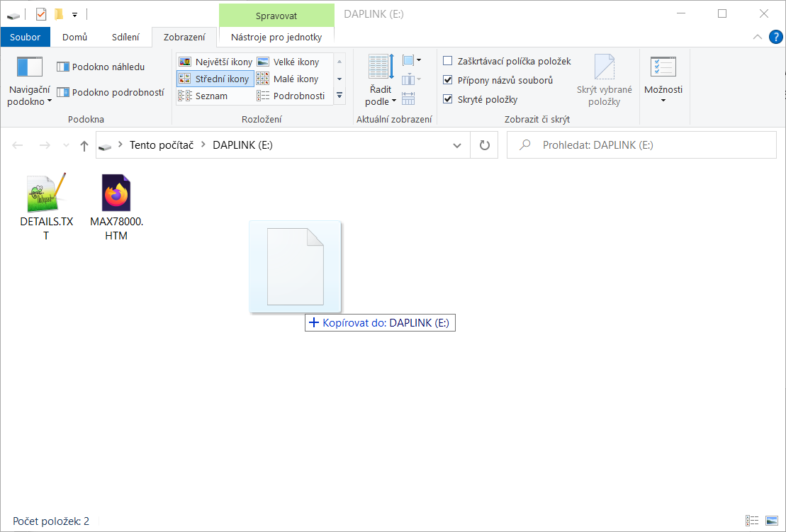Expand chevron after Tento počítač breadcrumb
Viewport: 786px width, 532px height.
(x=203, y=145)
